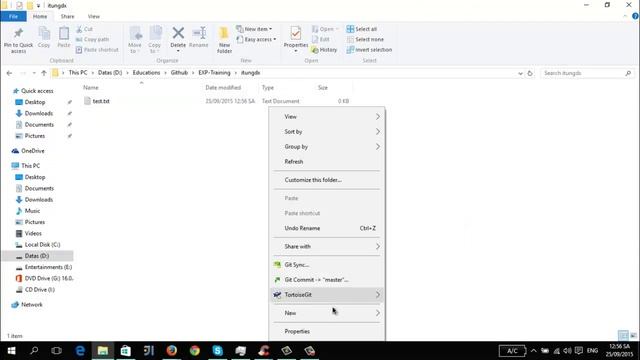
Task: Expand the Share with submenu
Action: click(327, 247)
